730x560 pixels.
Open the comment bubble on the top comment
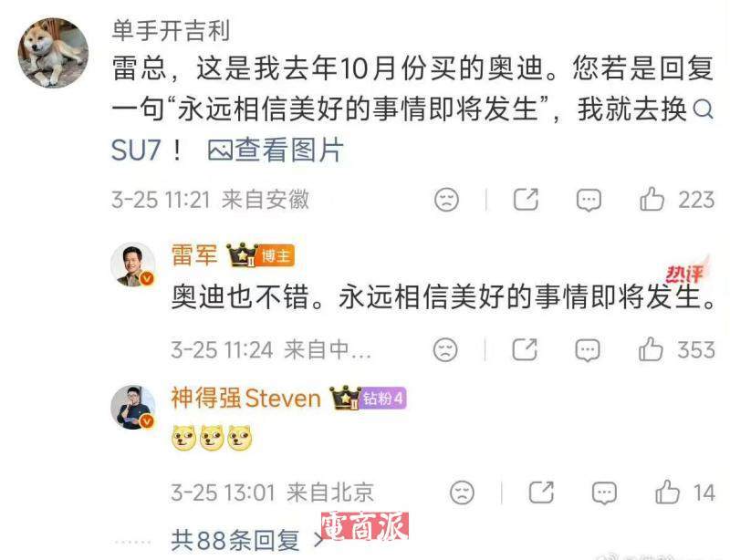589,200
